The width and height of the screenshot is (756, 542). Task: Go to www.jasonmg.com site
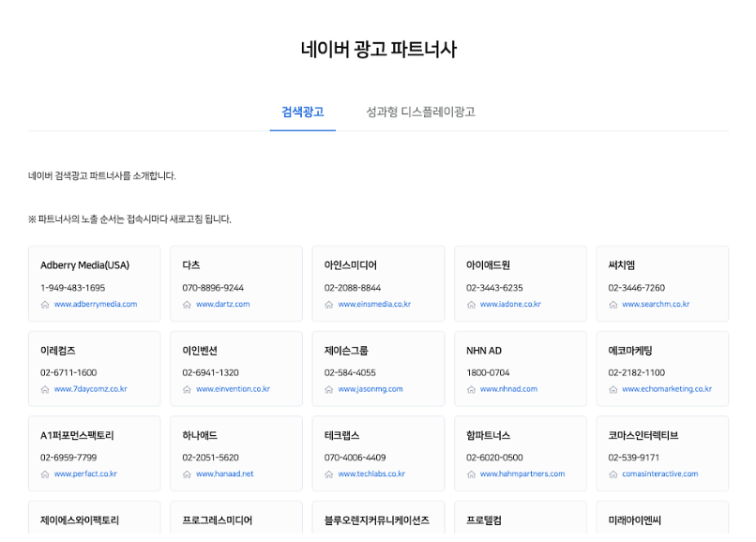pos(370,389)
